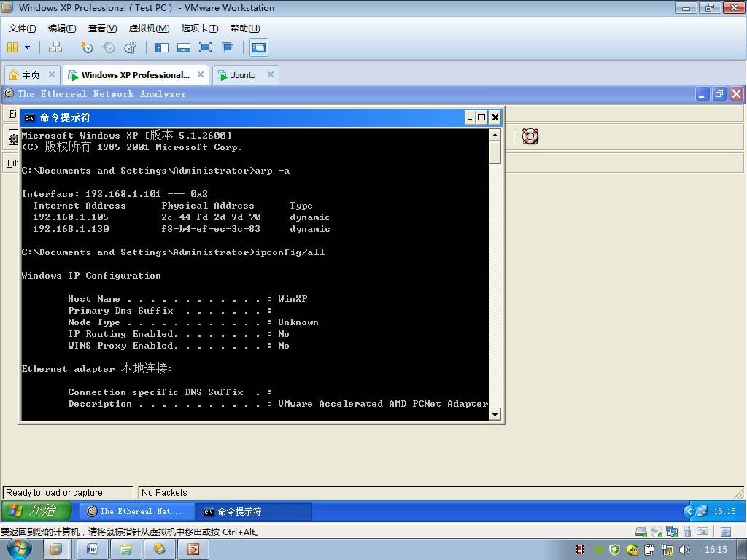Click the Ethereal lifebuoy help icon
This screenshot has height=560, width=747.
530,136
